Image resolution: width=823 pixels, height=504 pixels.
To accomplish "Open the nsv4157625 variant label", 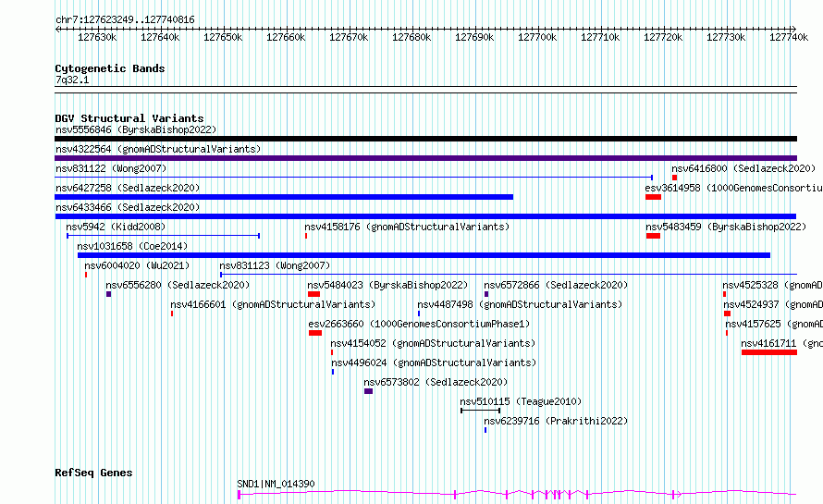I will pyautogui.click(x=774, y=324).
